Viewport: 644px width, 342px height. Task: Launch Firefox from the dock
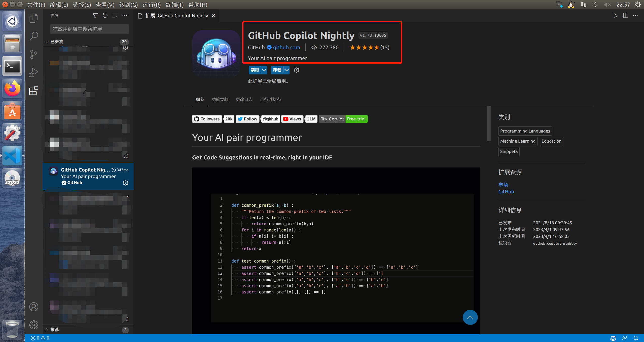[12, 89]
